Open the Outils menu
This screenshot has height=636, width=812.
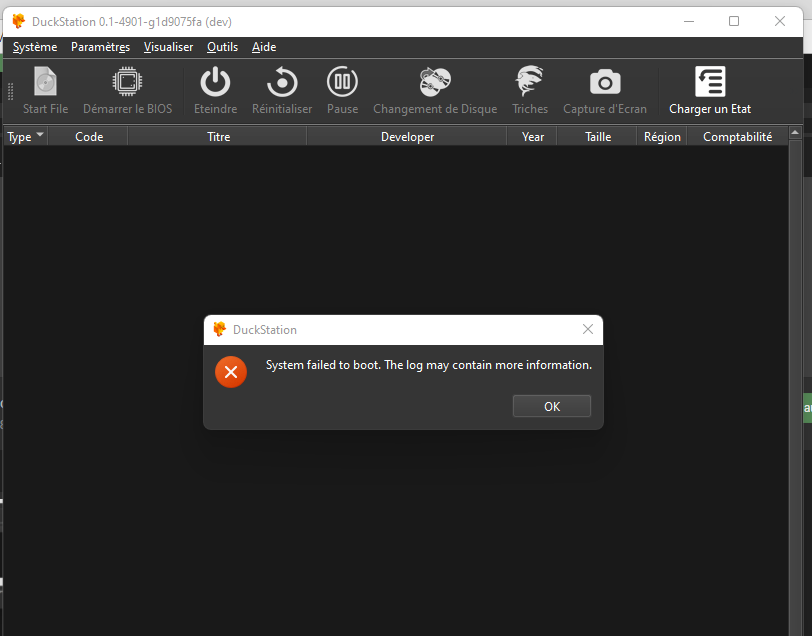click(223, 47)
